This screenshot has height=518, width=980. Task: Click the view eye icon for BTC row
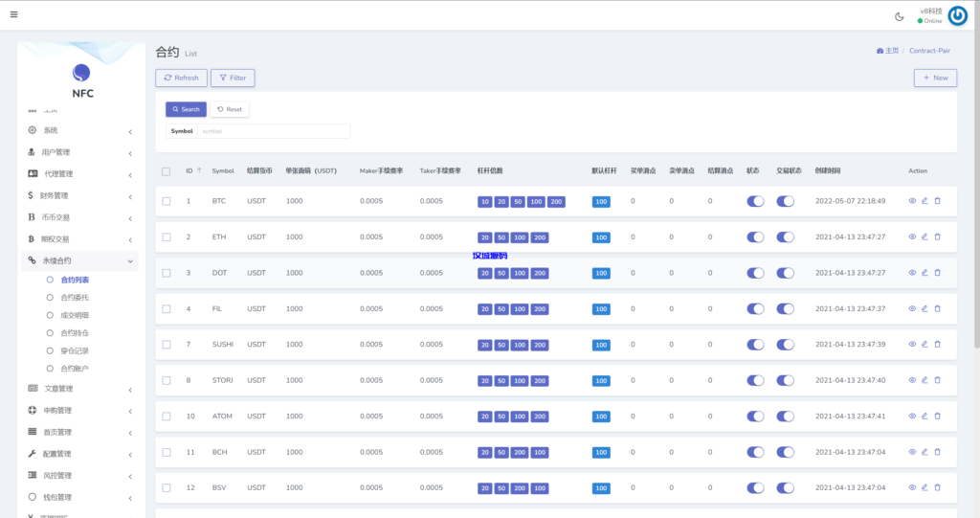coord(912,201)
